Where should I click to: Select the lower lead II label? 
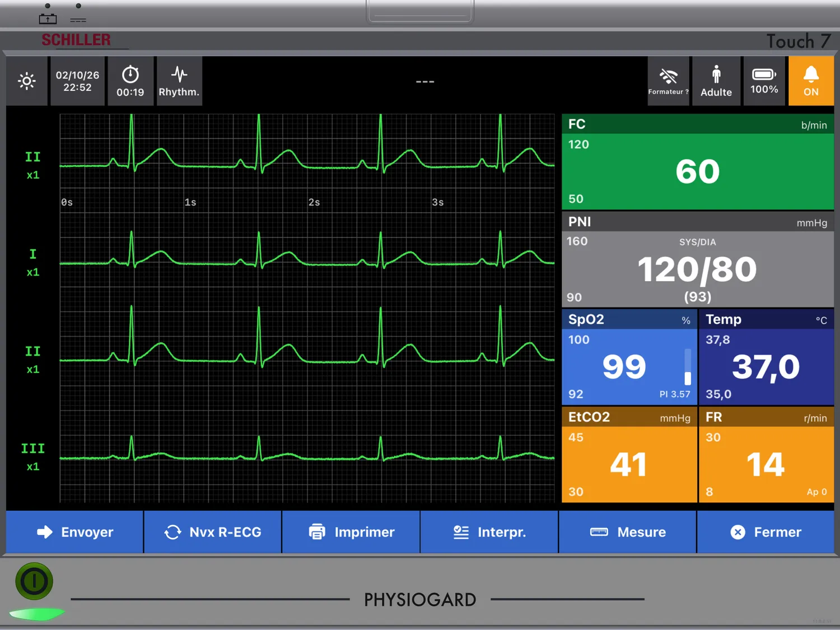tap(33, 352)
